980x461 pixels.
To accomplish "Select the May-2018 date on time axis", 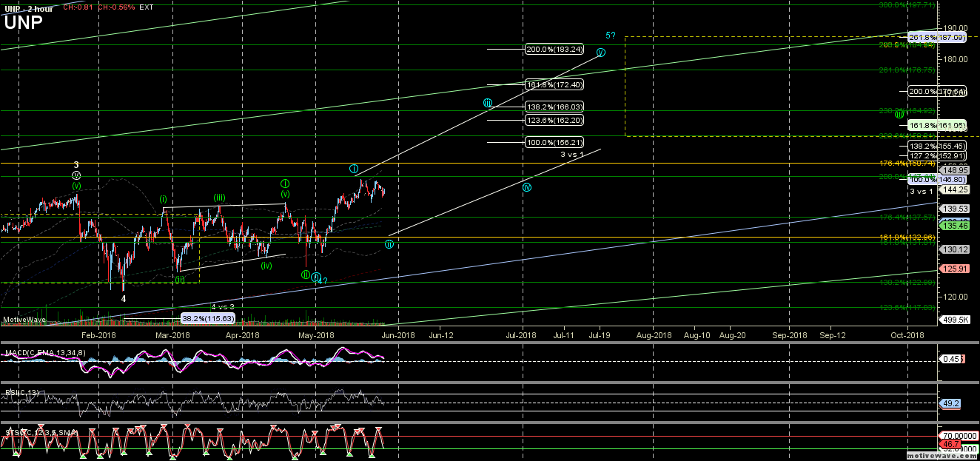I will tap(316, 335).
